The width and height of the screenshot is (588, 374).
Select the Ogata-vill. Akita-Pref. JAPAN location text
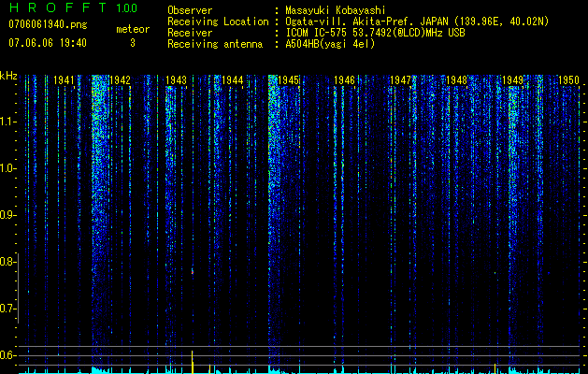(417, 22)
